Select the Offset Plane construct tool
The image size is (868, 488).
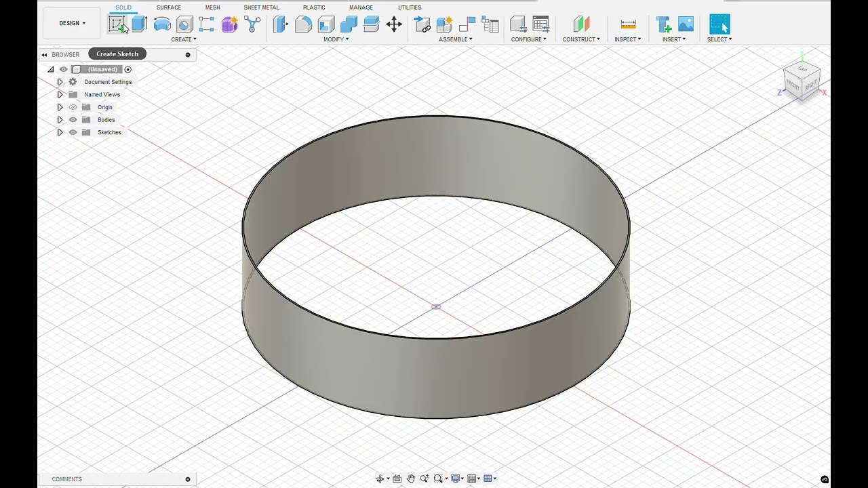click(x=581, y=24)
